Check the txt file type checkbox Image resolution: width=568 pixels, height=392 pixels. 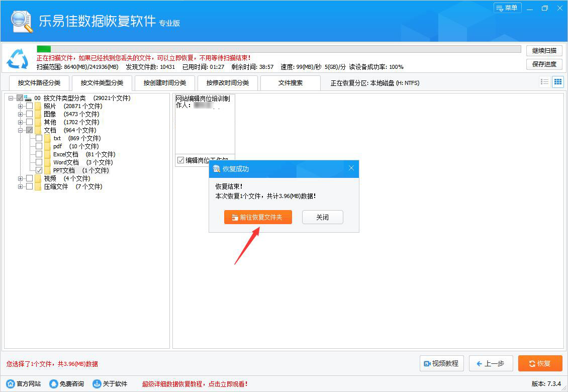tap(39, 138)
